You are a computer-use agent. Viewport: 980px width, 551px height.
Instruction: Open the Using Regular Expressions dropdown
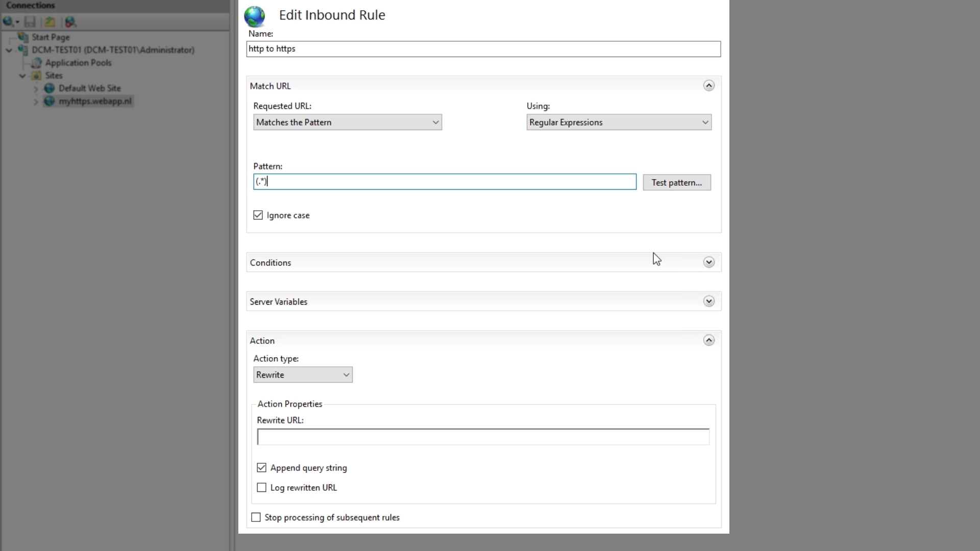pos(619,122)
